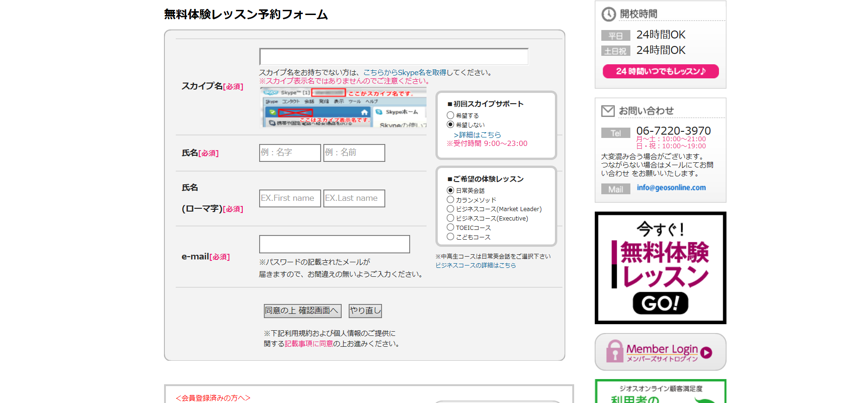
Task: Choose the TOEICコース lesson option
Action: tap(450, 228)
